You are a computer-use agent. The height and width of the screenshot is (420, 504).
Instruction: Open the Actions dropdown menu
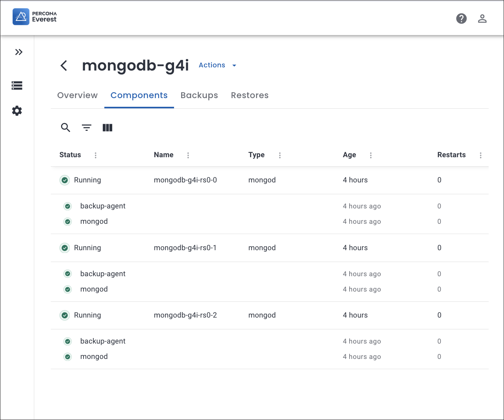point(217,65)
